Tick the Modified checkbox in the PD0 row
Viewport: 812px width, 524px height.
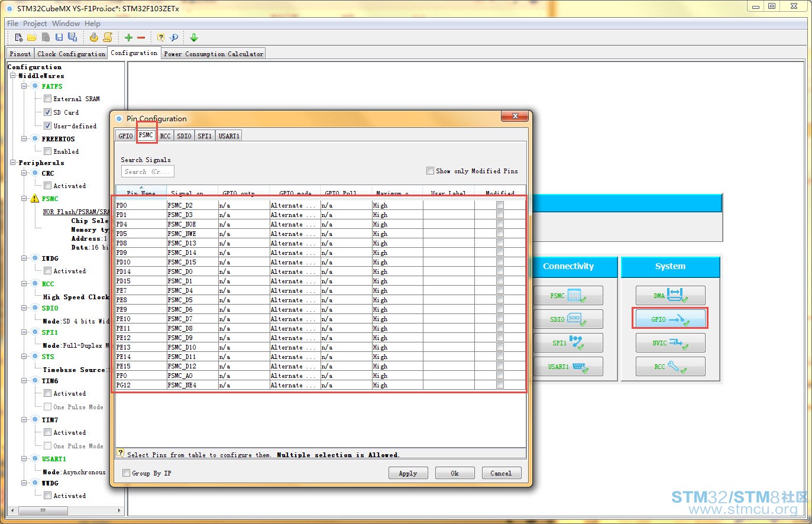(x=500, y=205)
